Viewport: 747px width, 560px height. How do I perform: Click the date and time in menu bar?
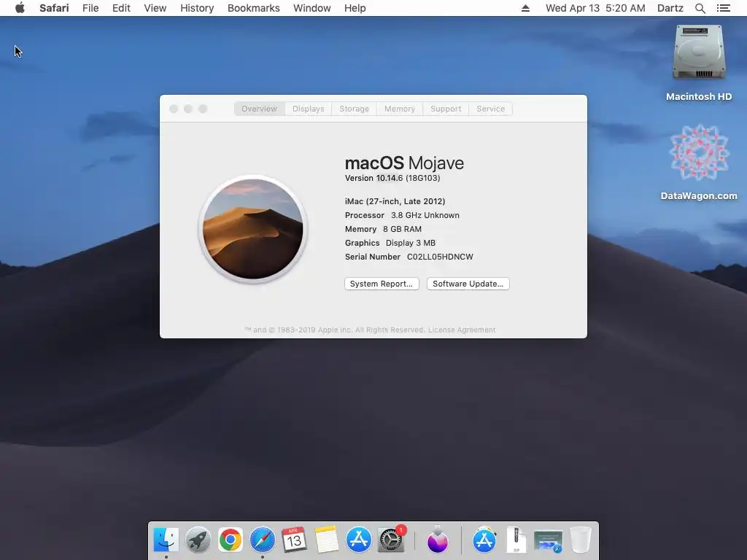click(595, 8)
